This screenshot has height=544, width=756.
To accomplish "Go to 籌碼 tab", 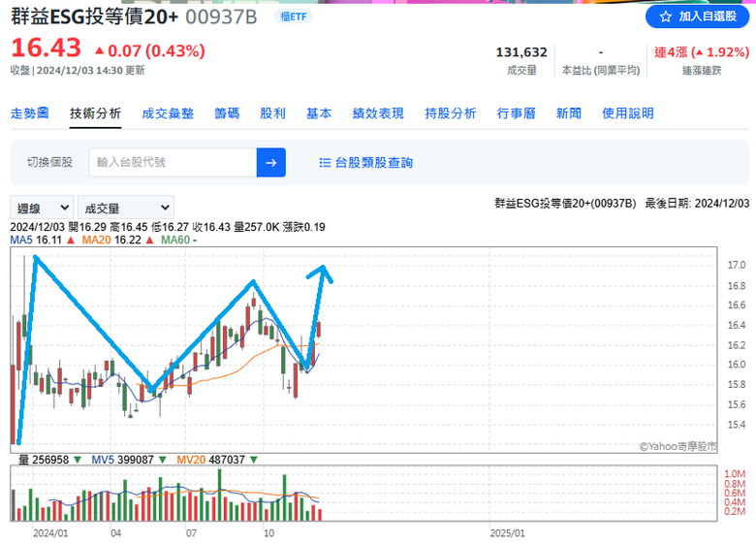I will click(x=227, y=113).
